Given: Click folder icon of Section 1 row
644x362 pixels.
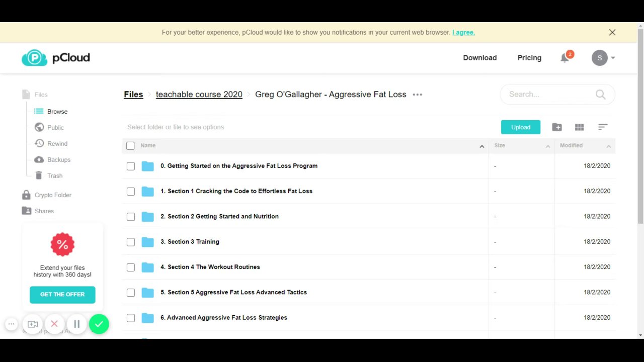Looking at the screenshot, I should [x=147, y=191].
